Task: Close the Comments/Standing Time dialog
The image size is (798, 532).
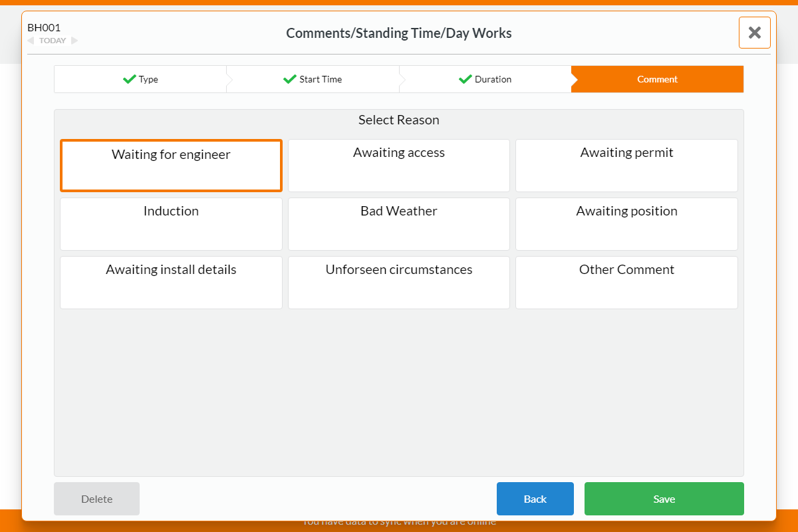Action: point(754,33)
